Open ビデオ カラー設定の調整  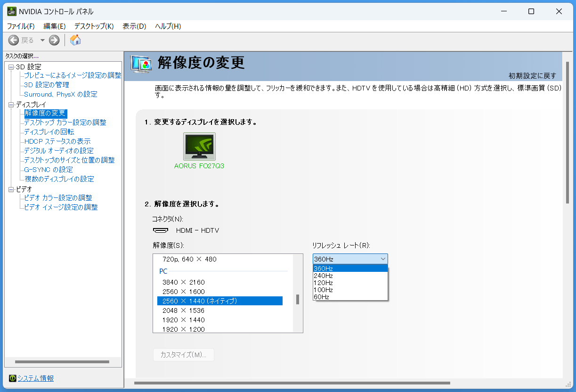[x=58, y=198]
